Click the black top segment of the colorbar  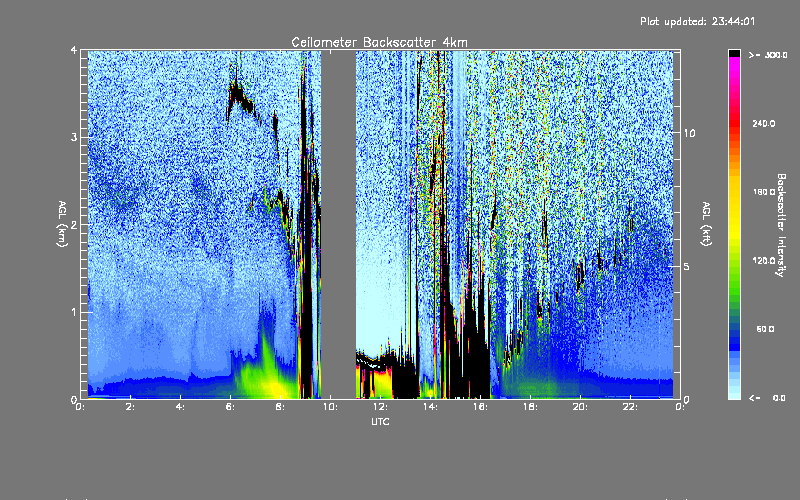click(734, 53)
